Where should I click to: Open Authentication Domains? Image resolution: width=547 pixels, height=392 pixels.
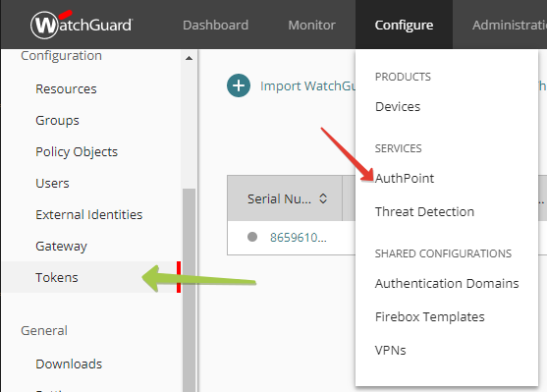(447, 283)
